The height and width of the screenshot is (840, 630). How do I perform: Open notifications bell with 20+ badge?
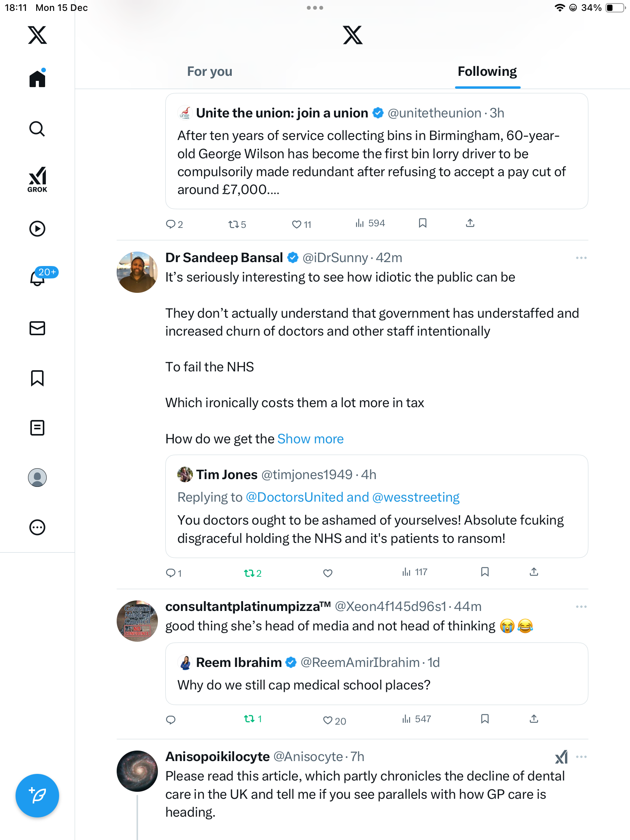38,278
